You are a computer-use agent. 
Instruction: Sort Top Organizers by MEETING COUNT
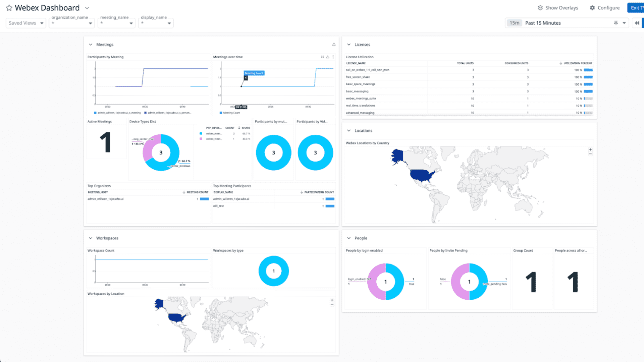tap(196, 192)
